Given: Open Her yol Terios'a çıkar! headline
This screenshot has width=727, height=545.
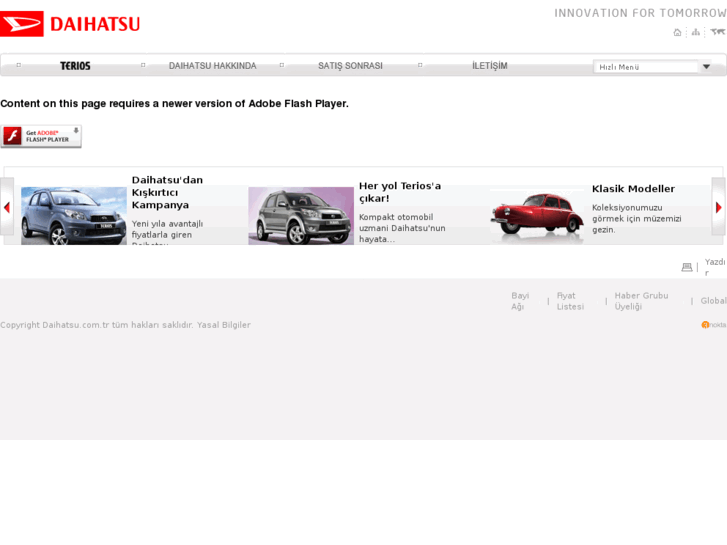Looking at the screenshot, I should tap(400, 192).
